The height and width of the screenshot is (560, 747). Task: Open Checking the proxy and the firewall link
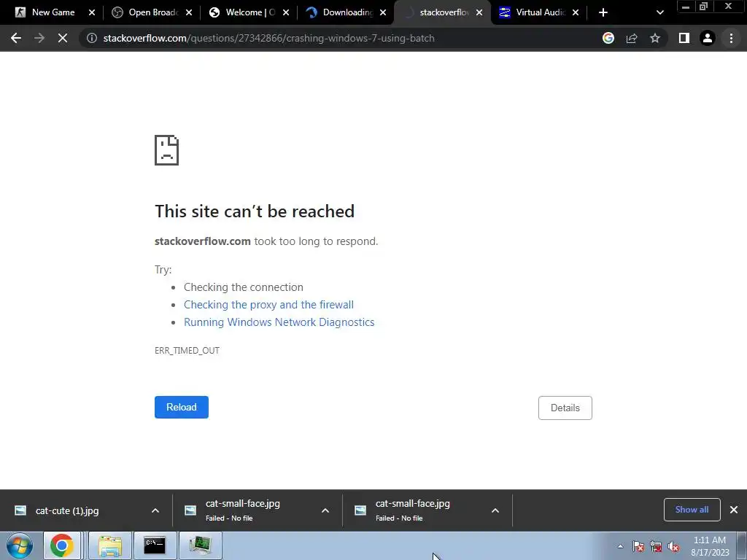(x=268, y=305)
